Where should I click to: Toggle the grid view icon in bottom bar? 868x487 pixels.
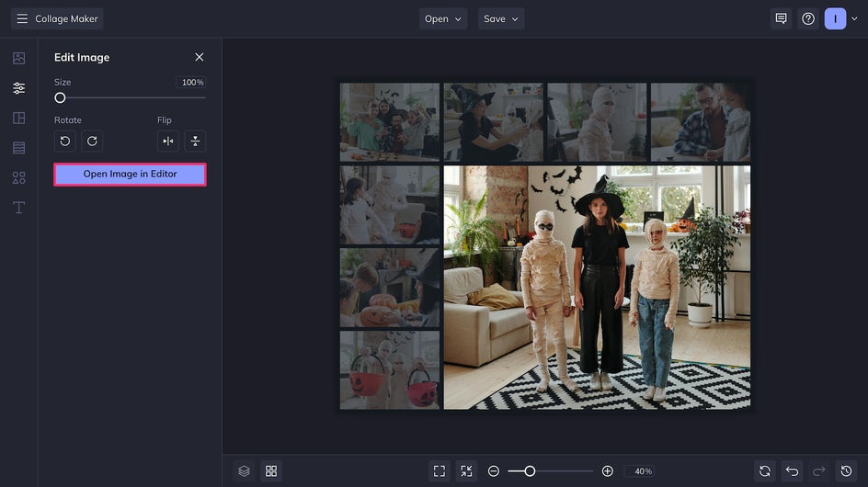click(271, 470)
